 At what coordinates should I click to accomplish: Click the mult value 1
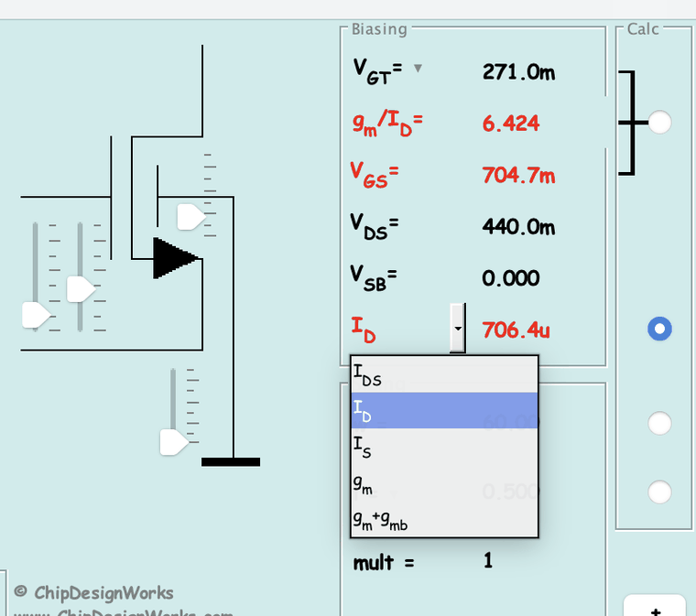coord(488,560)
